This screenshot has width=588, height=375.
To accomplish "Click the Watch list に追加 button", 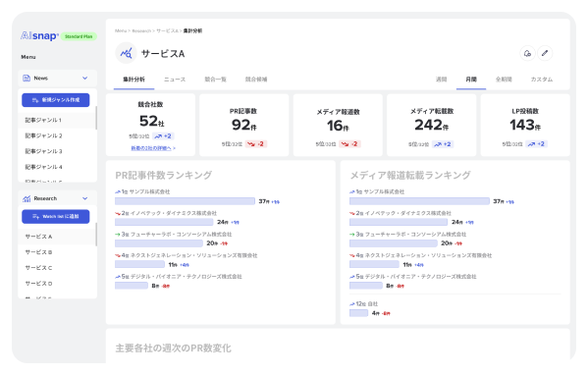I will click(x=56, y=216).
